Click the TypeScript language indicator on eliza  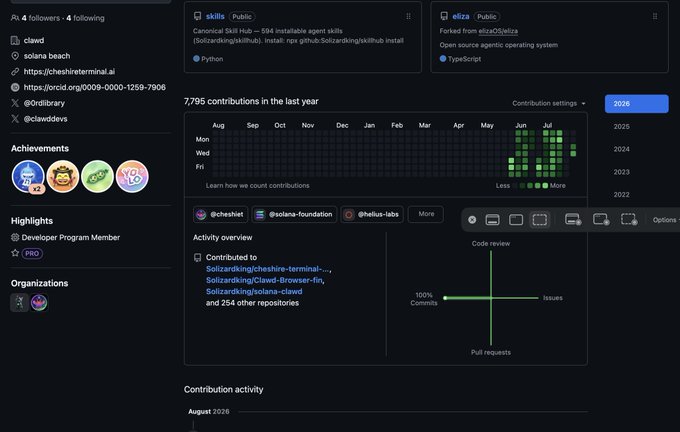tap(460, 59)
